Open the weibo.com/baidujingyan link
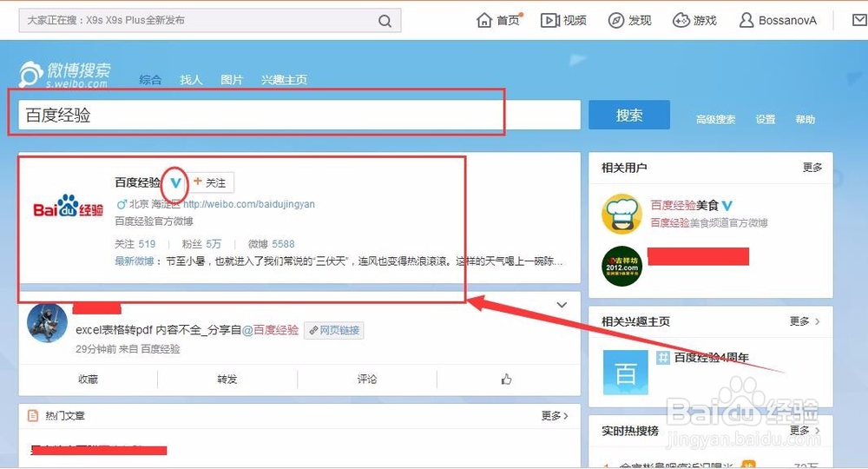Viewport: 868px width, 469px height. click(249, 204)
